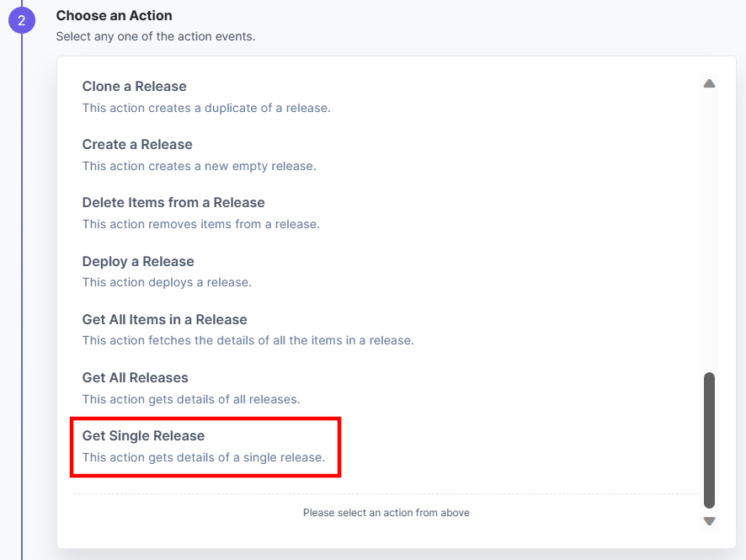746x560 pixels.
Task: Click the 'Choose an Action' heading
Action: point(115,16)
